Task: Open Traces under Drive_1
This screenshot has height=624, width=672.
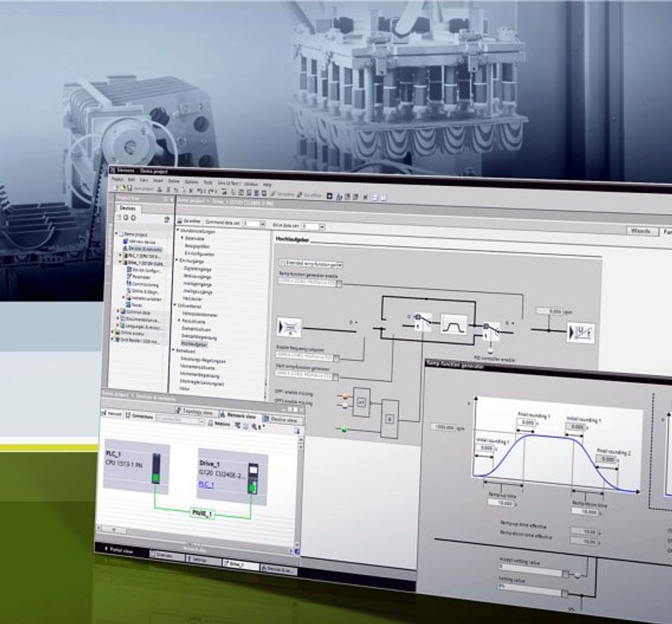Action: point(133,306)
